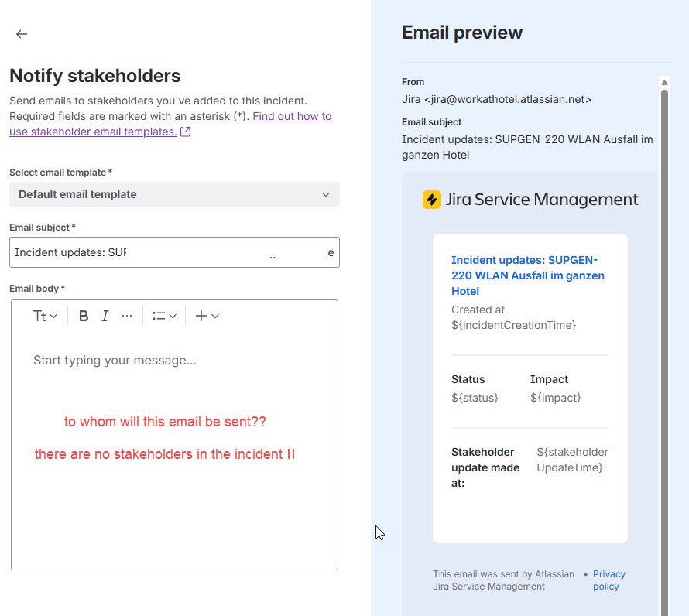
Task: Click inside the Email subject field
Action: pos(174,252)
